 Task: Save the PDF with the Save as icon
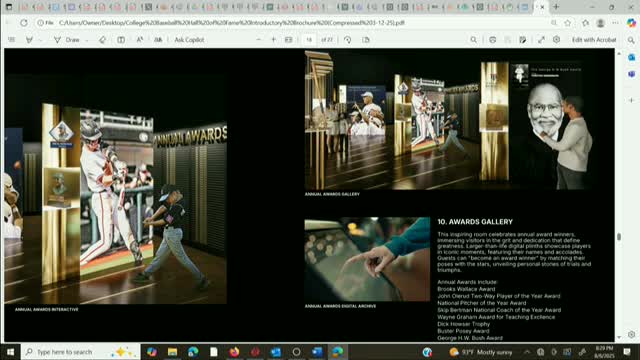[x=523, y=40]
